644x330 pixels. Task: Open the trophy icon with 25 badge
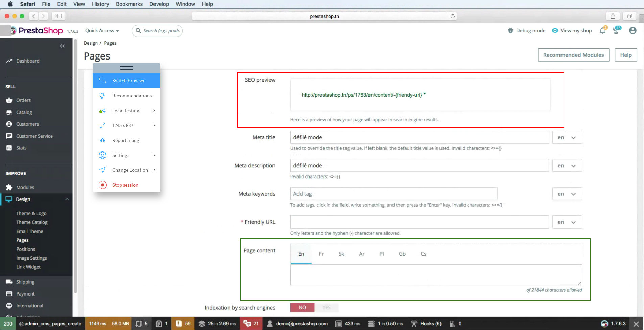[x=617, y=30]
